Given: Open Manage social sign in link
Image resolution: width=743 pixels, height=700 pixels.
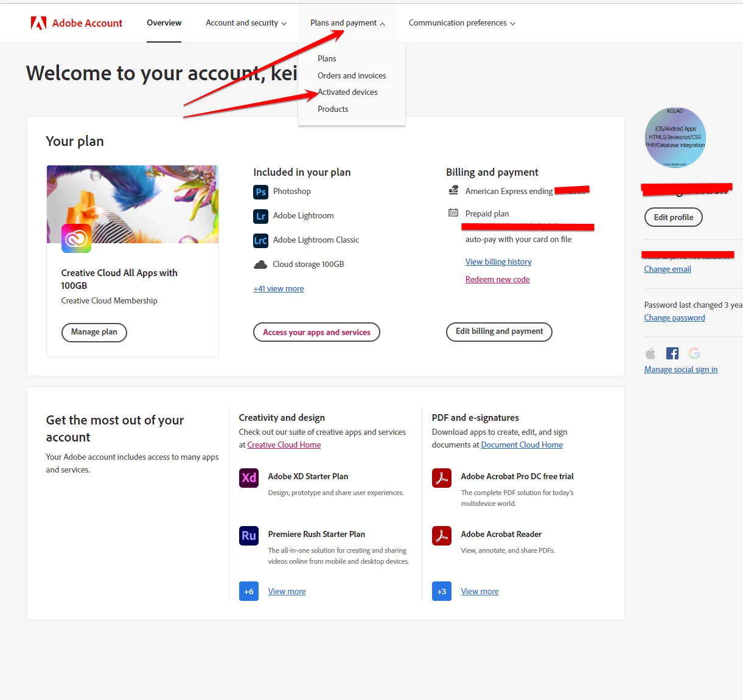Looking at the screenshot, I should coord(681,370).
